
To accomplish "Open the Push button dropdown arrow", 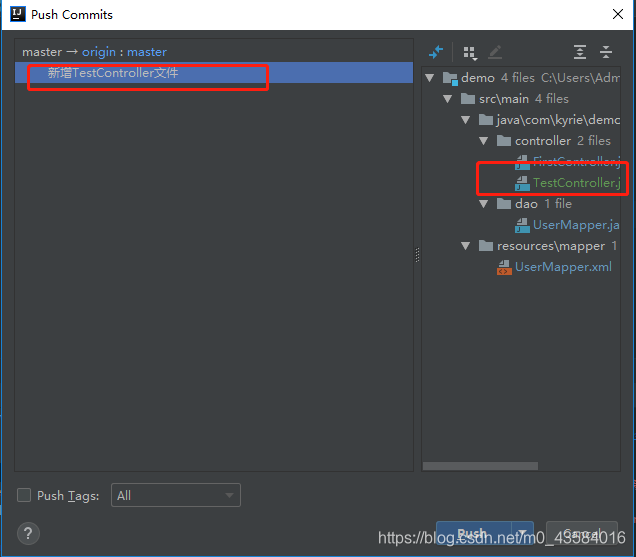I will click(x=522, y=532).
